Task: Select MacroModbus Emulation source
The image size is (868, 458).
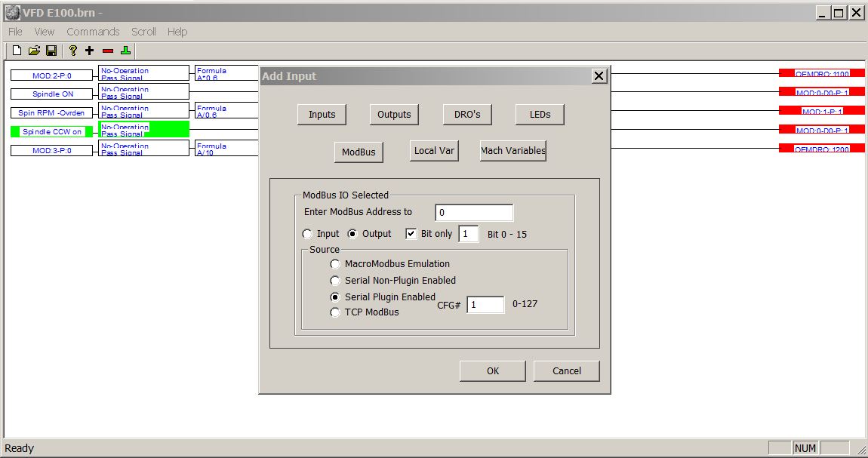Action: pyautogui.click(x=335, y=264)
